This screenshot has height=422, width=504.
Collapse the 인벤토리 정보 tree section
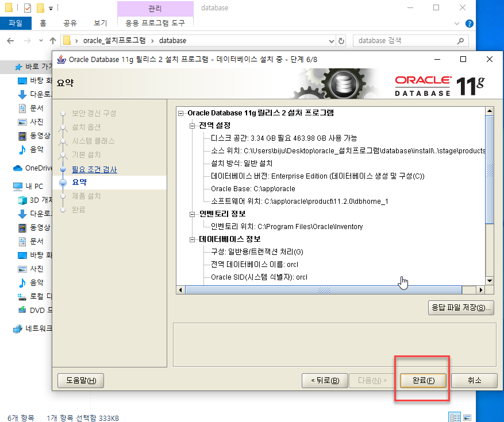click(x=192, y=214)
